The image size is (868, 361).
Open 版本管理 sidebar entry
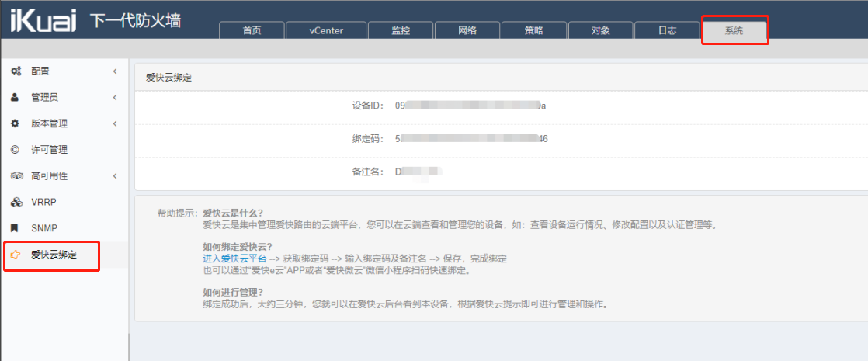(x=64, y=123)
